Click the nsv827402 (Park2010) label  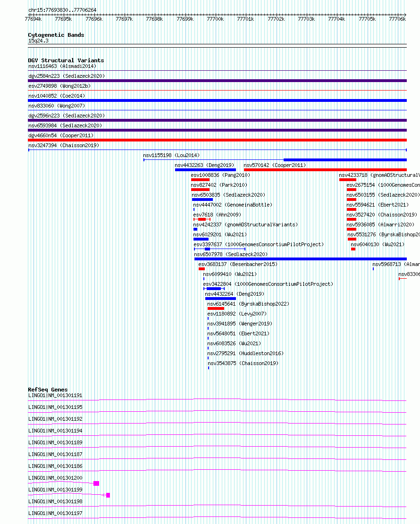point(219,185)
